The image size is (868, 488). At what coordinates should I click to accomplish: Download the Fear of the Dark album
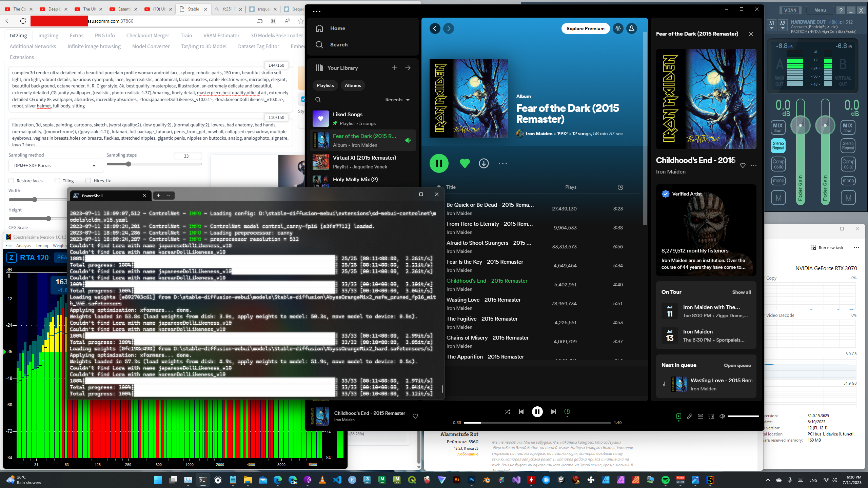(x=484, y=163)
